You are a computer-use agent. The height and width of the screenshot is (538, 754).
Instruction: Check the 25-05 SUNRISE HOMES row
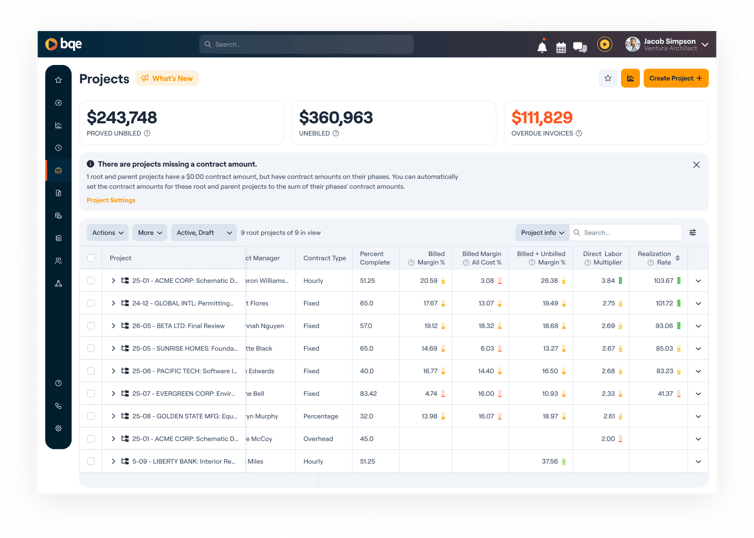[x=91, y=349]
